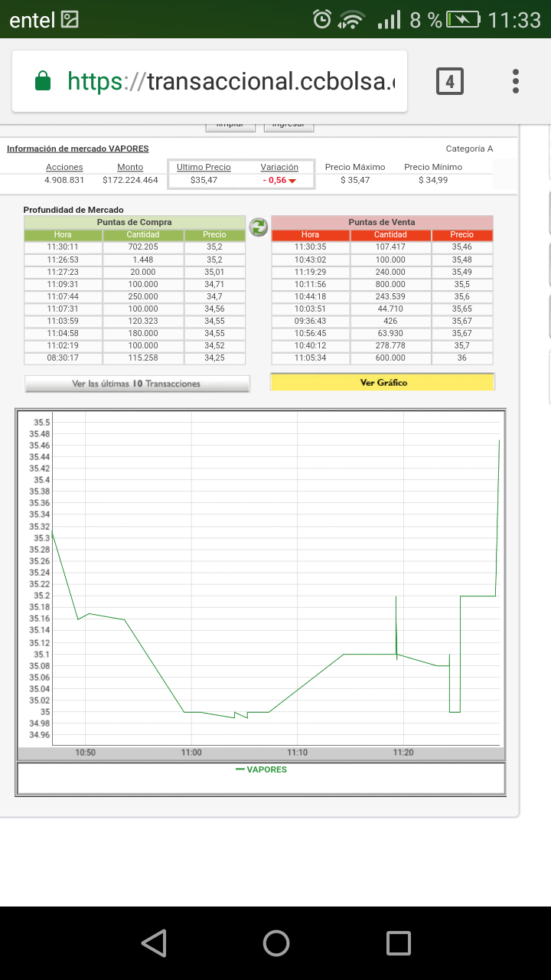Select sell quantity 278.778 cell
The width and height of the screenshot is (551, 980).
point(390,345)
